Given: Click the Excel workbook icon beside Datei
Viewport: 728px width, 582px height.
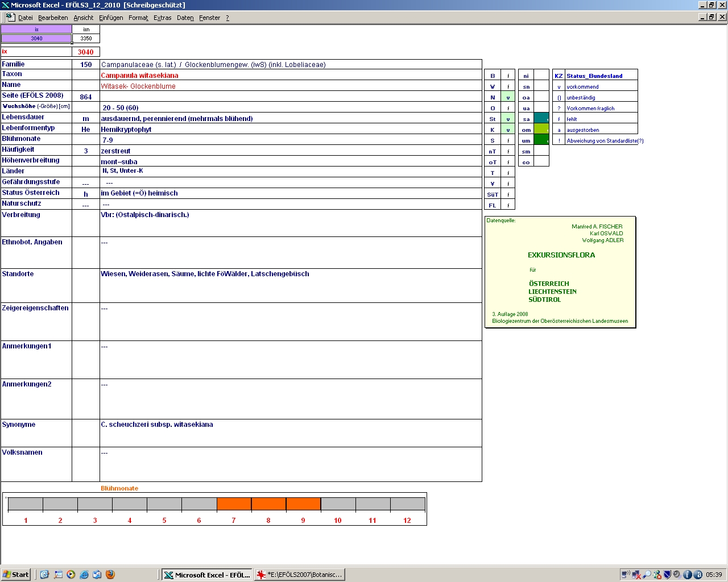Looking at the screenshot, I should 10,18.
